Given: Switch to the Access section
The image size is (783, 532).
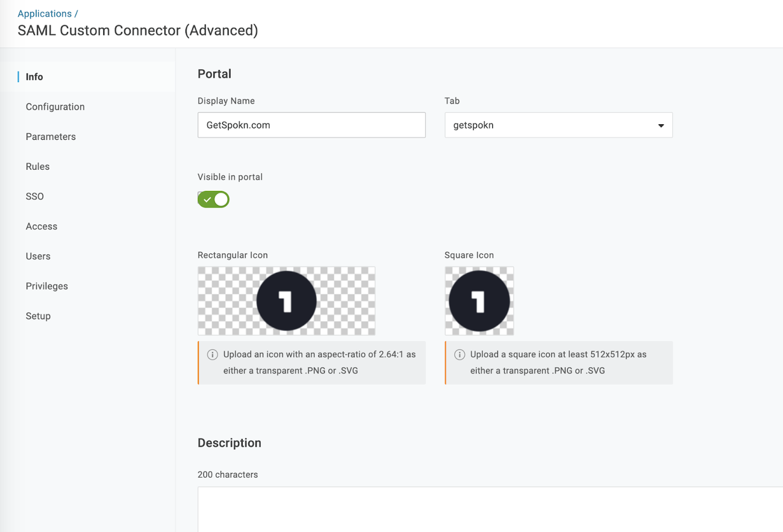Looking at the screenshot, I should point(42,227).
